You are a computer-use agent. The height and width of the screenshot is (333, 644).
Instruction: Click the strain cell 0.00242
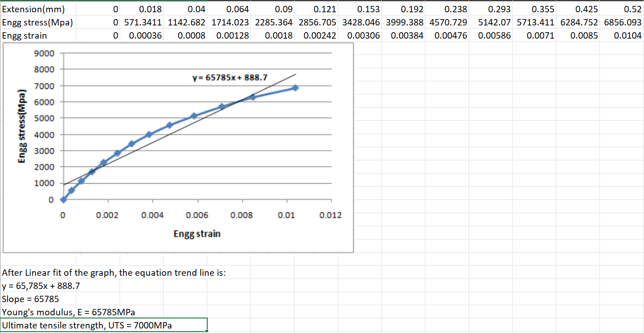tap(316, 35)
